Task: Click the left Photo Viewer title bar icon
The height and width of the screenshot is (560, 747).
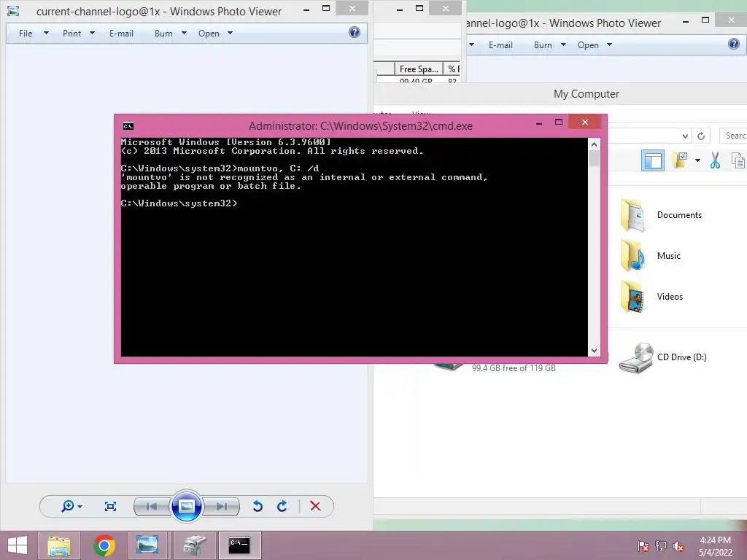Action: [13, 10]
